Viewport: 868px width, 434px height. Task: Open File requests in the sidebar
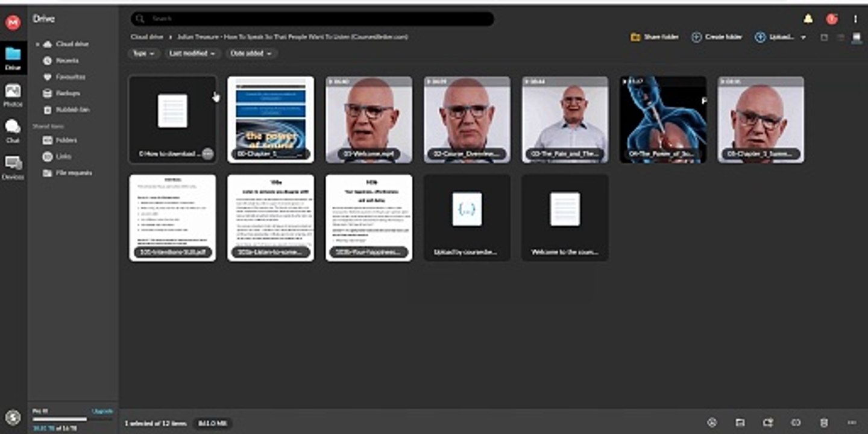67,172
